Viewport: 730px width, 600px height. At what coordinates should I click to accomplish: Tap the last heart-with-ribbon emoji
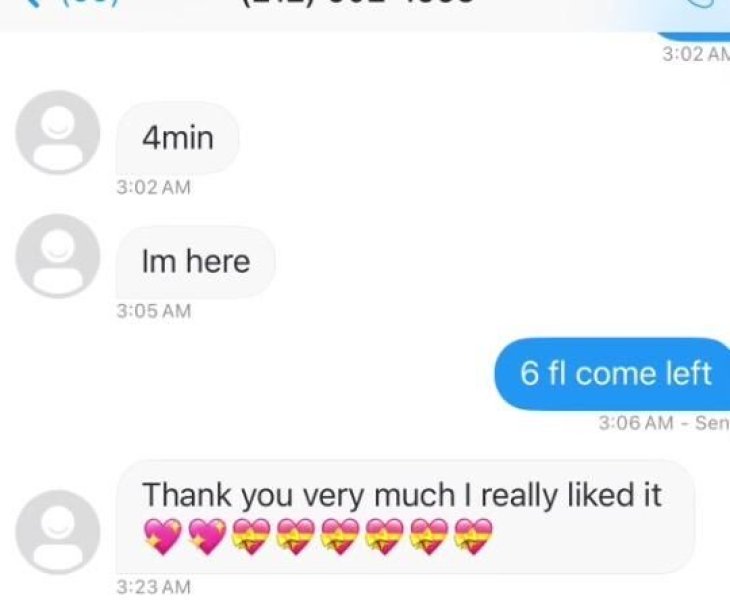473,537
